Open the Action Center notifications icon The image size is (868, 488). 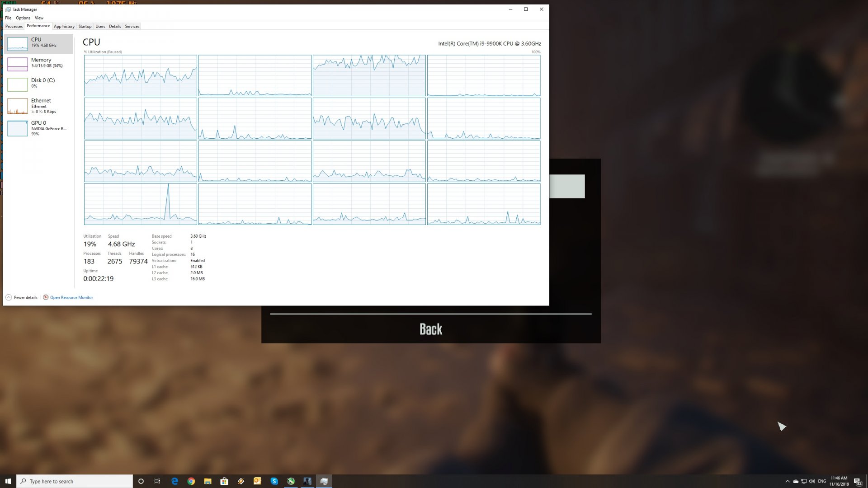tap(857, 481)
